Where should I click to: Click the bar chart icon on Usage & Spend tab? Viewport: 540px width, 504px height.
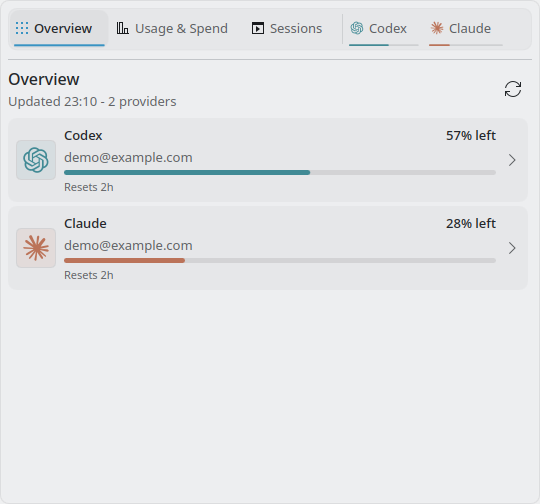coord(123,28)
